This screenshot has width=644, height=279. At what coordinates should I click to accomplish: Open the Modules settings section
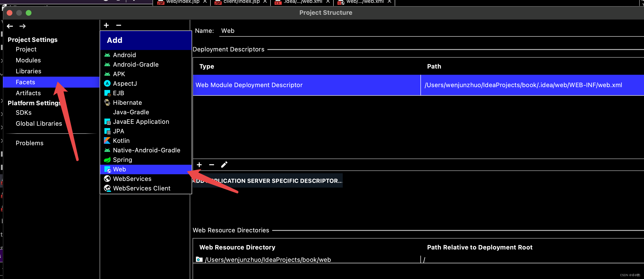28,60
